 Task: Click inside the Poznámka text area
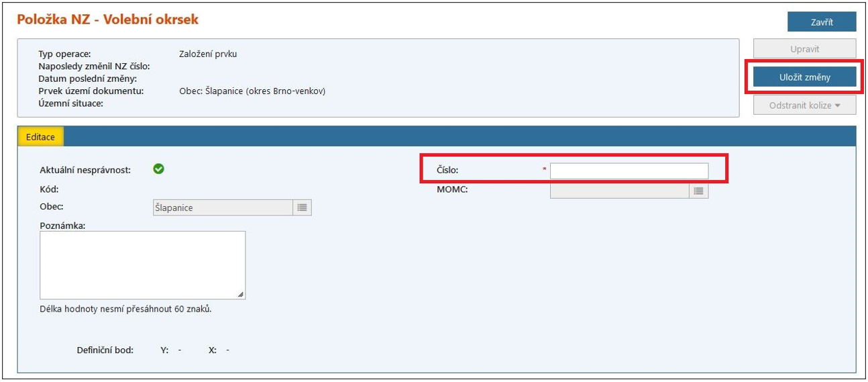[142, 265]
